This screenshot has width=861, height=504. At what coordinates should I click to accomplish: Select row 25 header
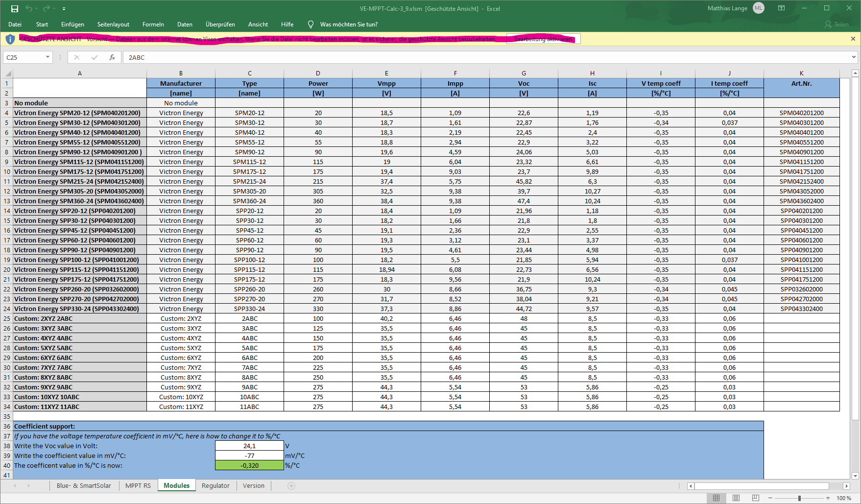point(7,318)
